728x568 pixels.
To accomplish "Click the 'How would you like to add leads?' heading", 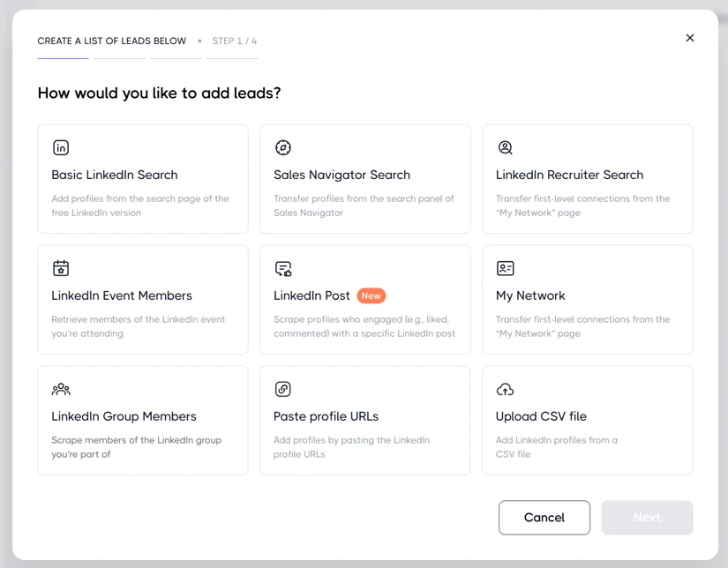I will pyautogui.click(x=159, y=93).
